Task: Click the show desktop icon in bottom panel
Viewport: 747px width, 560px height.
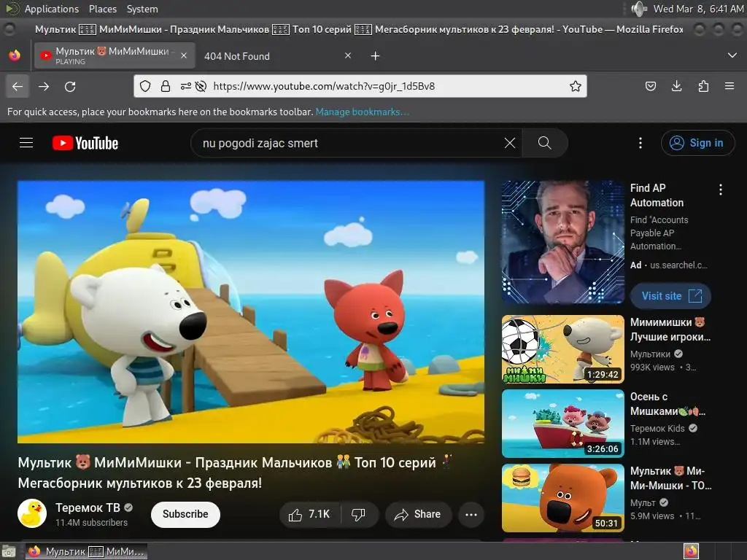Action: (9, 551)
